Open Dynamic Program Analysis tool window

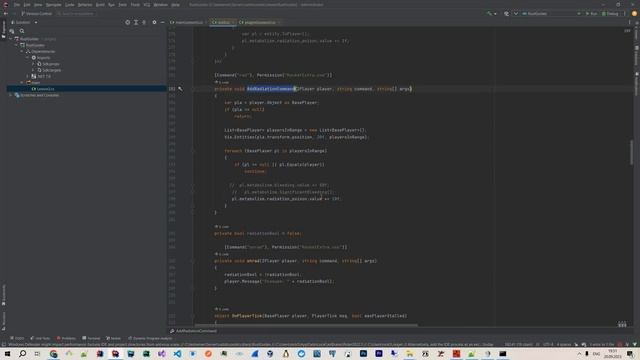tap(150, 338)
